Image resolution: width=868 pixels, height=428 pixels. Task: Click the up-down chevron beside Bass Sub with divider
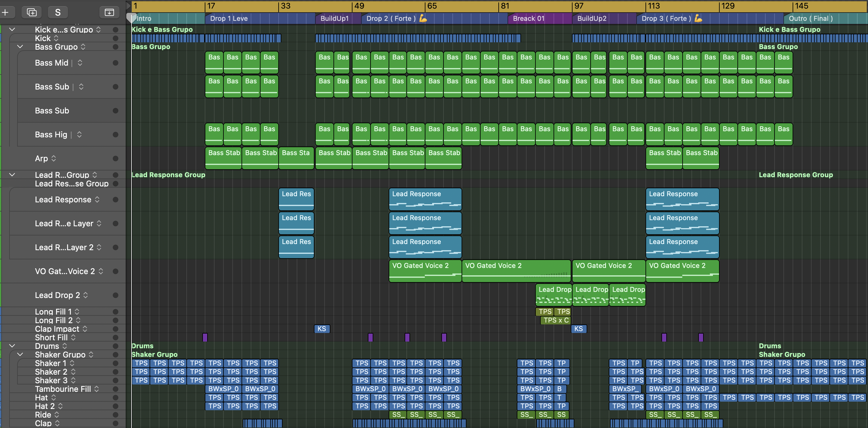81,86
